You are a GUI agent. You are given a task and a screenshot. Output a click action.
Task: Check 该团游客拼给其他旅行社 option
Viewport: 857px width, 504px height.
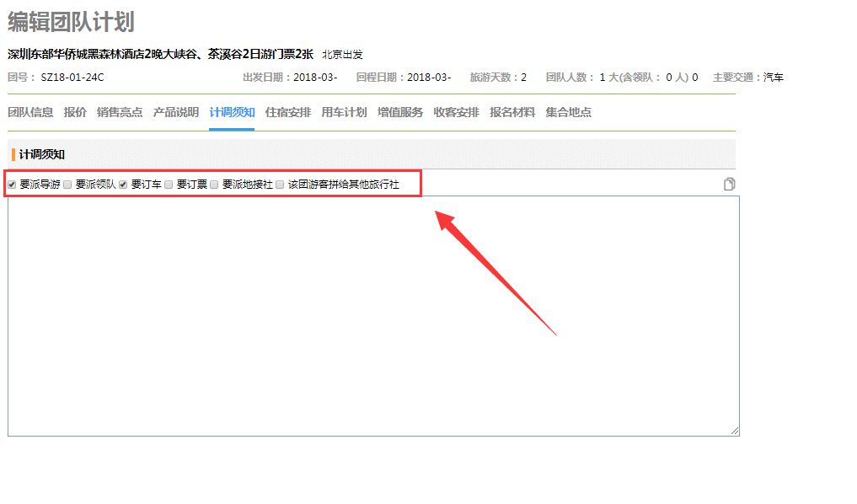[x=280, y=185]
